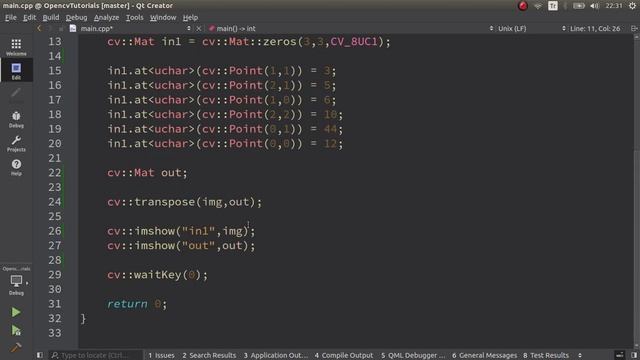Click line number 13 in gutter
Image resolution: width=640 pixels, height=360 pixels.
(x=55, y=42)
